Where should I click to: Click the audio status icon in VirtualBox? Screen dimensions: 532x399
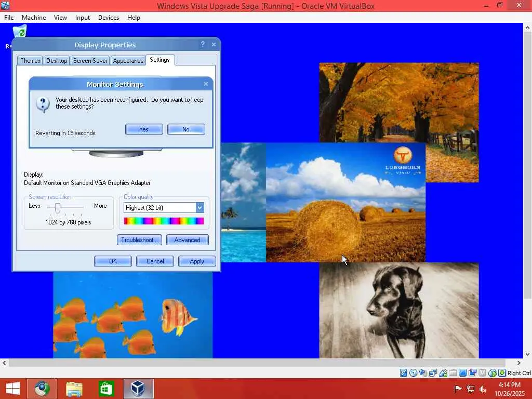coord(423,373)
